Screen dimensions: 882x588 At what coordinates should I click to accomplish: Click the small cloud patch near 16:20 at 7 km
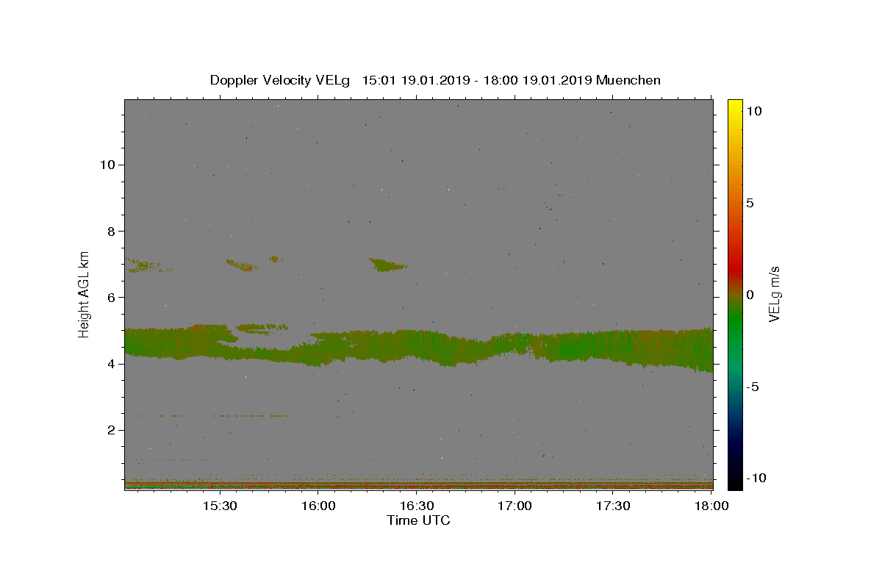[x=387, y=265]
